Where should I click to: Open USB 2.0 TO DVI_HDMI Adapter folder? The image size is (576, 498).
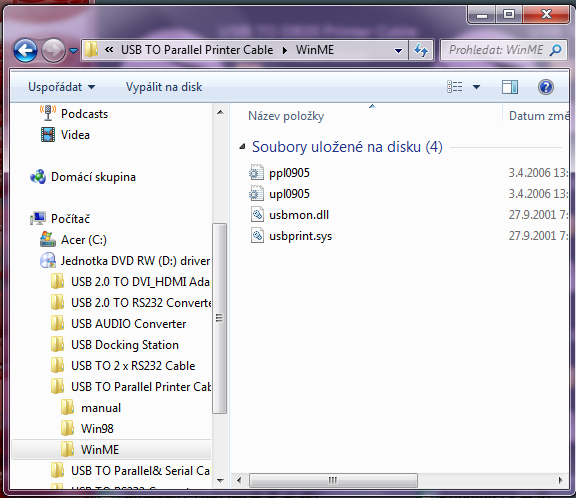[x=140, y=282]
